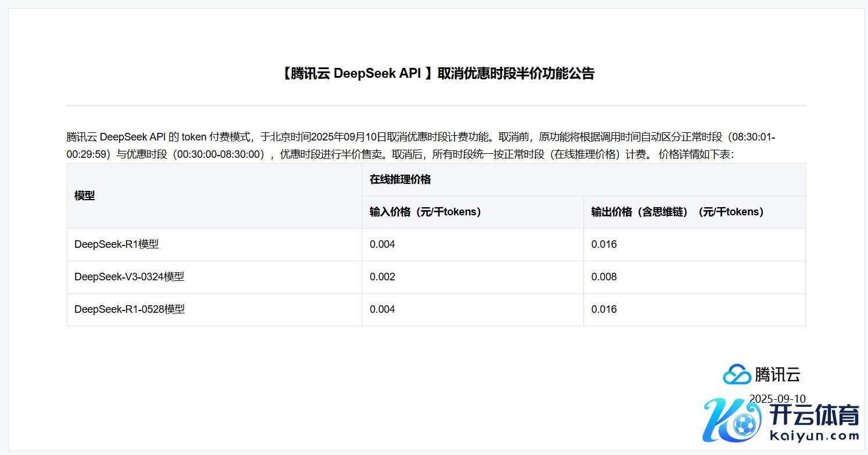This screenshot has height=455, width=868.
Task: Click the 0.016 output price for DeepSeek-R1-0528
Action: pyautogui.click(x=604, y=309)
